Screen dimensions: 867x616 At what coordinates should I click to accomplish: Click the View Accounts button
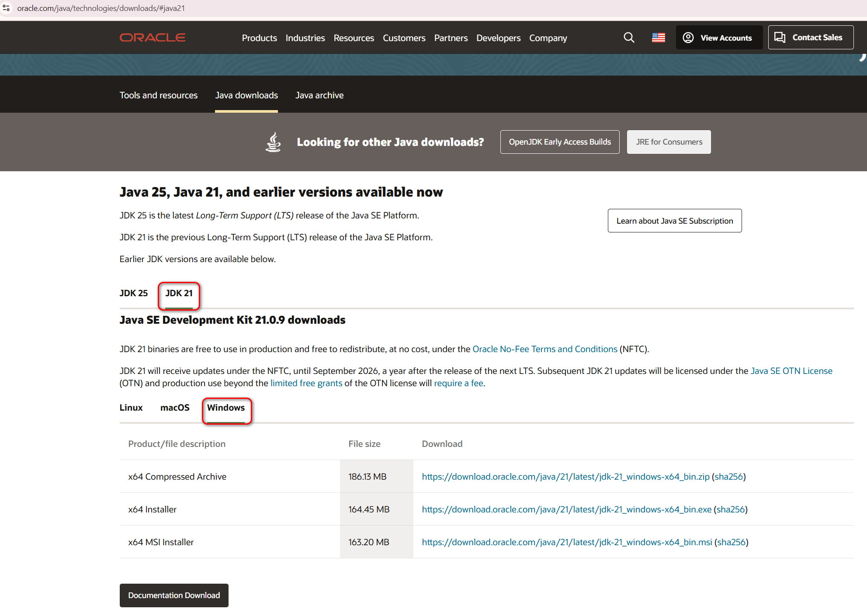click(x=719, y=38)
